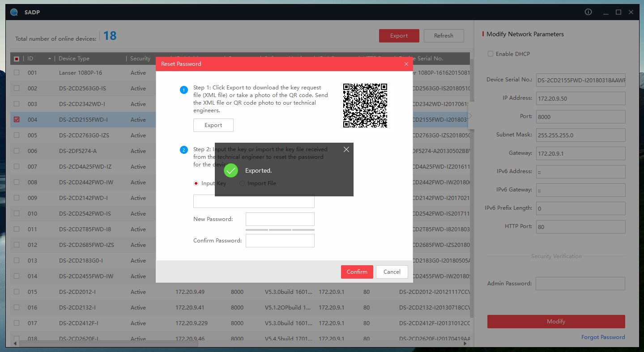Click the IPv6 Gateway field
The height and width of the screenshot is (352, 644).
(580, 190)
